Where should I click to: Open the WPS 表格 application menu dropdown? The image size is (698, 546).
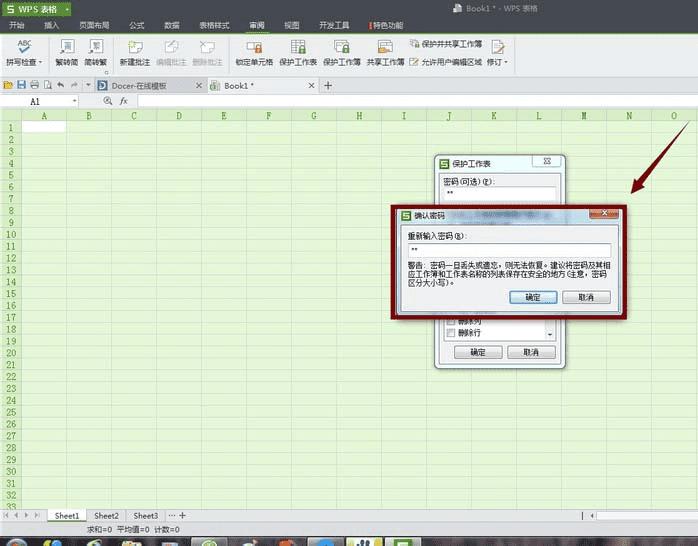coord(67,8)
